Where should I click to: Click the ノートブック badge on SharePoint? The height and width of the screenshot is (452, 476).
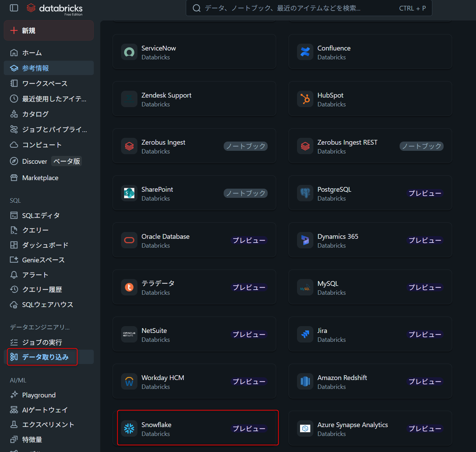coord(246,193)
